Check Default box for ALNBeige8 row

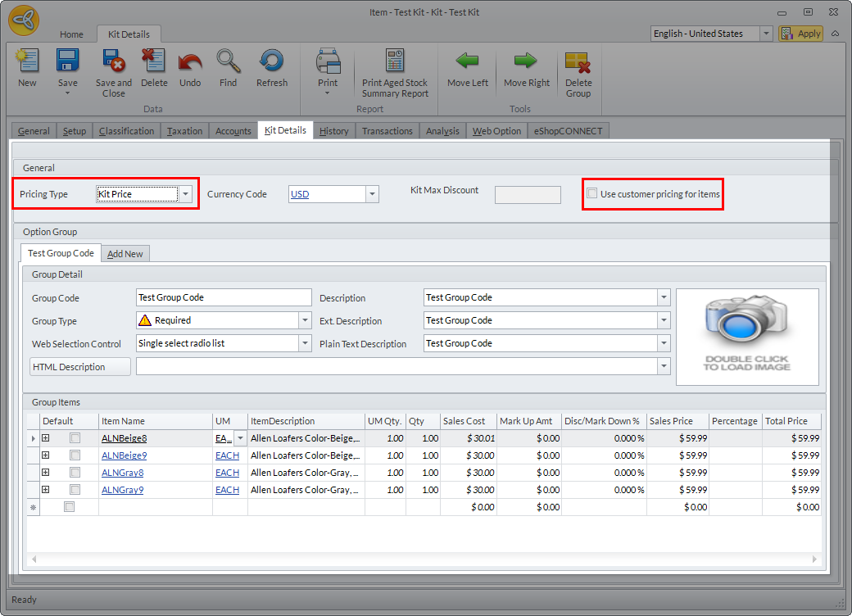75,438
